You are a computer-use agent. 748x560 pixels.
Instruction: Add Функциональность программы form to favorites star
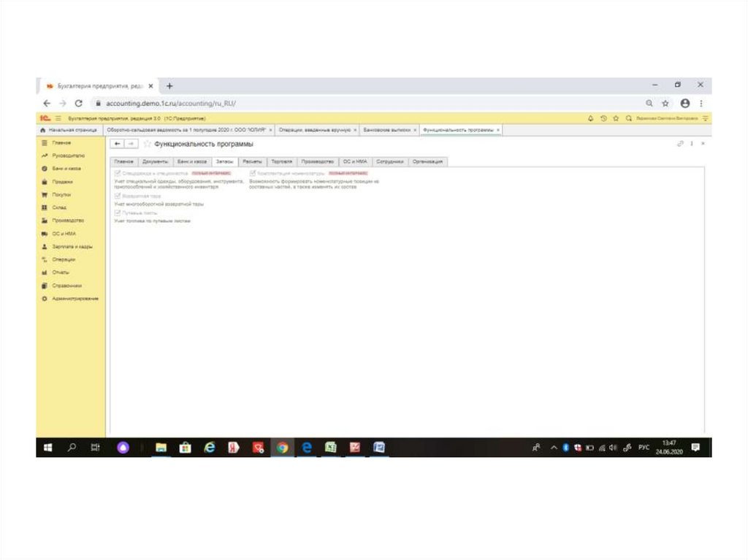click(x=147, y=145)
